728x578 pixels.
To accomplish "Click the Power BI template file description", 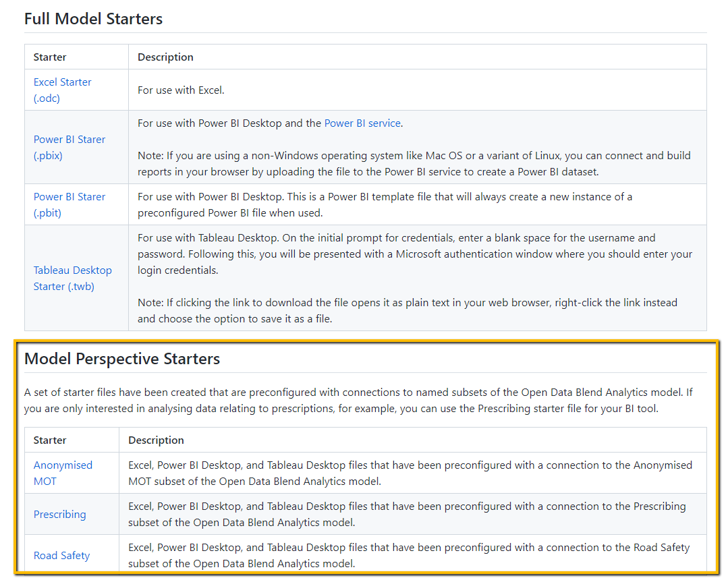I will 385,205.
